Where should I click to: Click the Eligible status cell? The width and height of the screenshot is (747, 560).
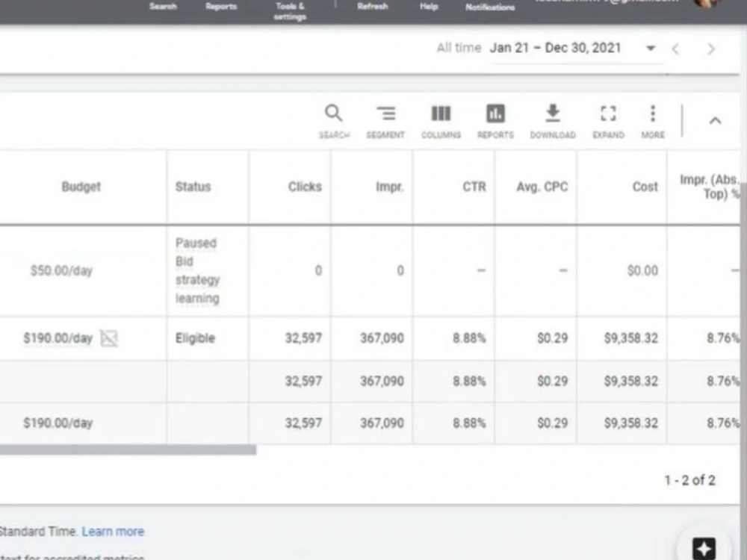point(195,338)
